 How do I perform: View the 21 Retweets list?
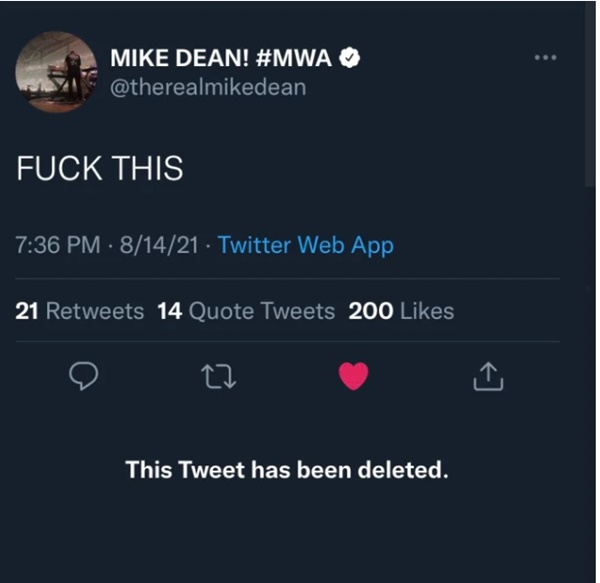tap(80, 311)
